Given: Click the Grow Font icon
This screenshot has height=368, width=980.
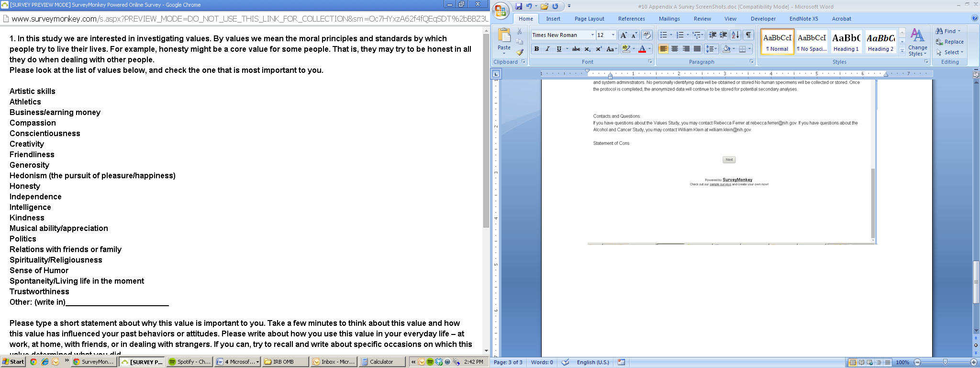Looking at the screenshot, I should (624, 35).
